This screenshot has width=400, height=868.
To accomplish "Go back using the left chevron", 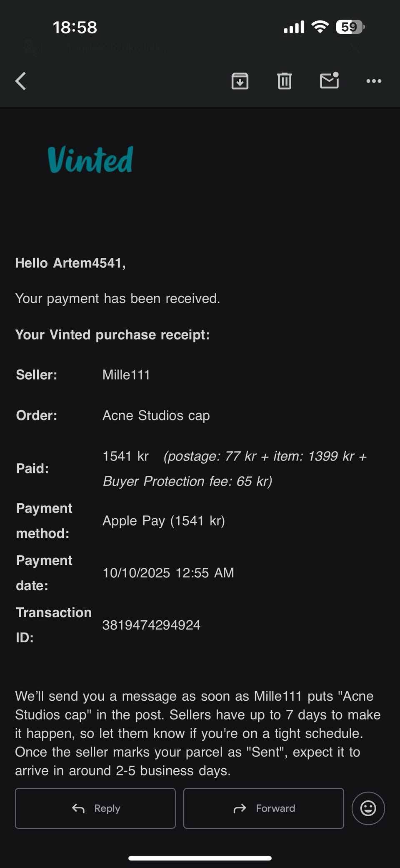I will (21, 81).
